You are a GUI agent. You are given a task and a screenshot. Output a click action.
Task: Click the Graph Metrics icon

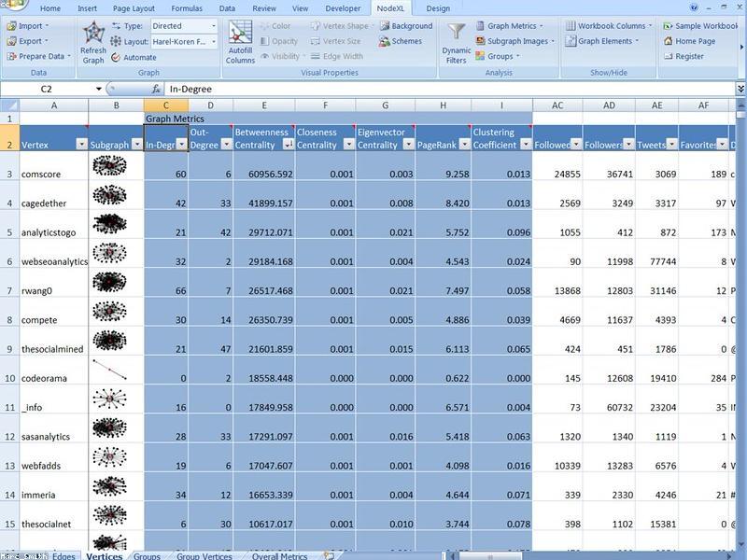(480, 26)
